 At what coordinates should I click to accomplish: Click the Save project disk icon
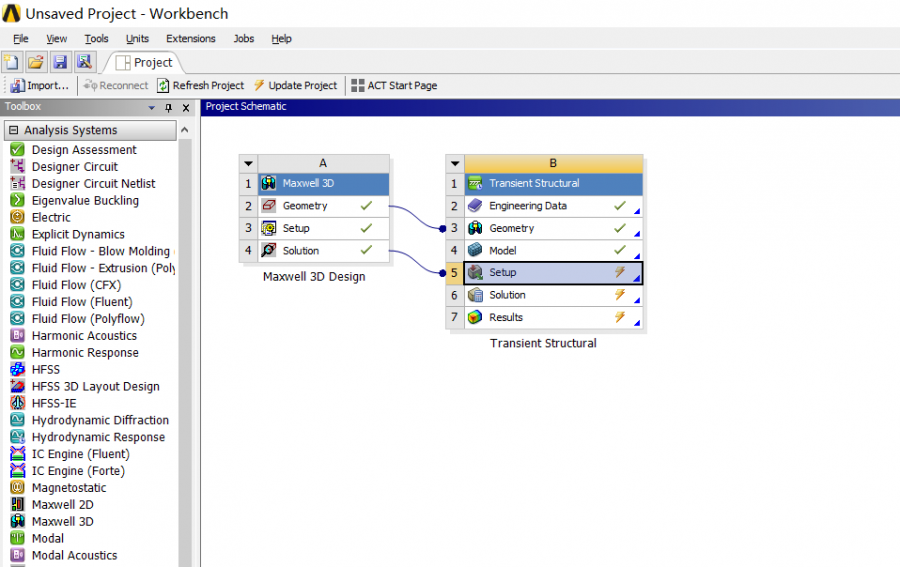coord(60,62)
